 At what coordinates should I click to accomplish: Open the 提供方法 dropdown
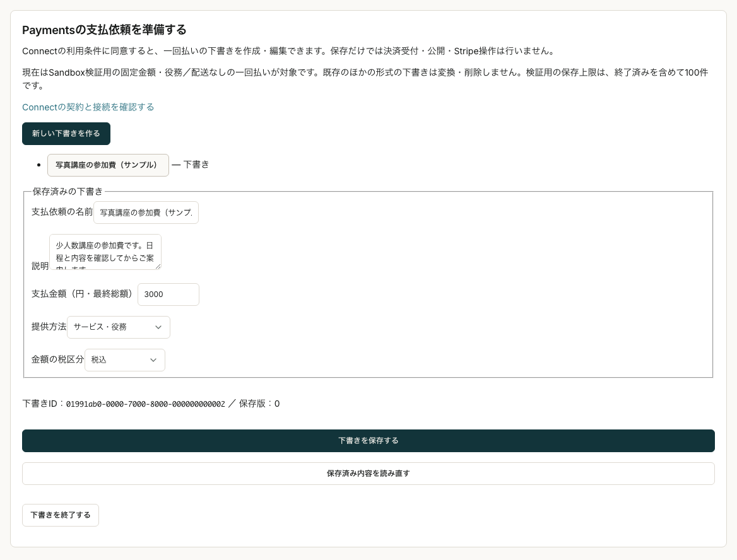(x=119, y=327)
